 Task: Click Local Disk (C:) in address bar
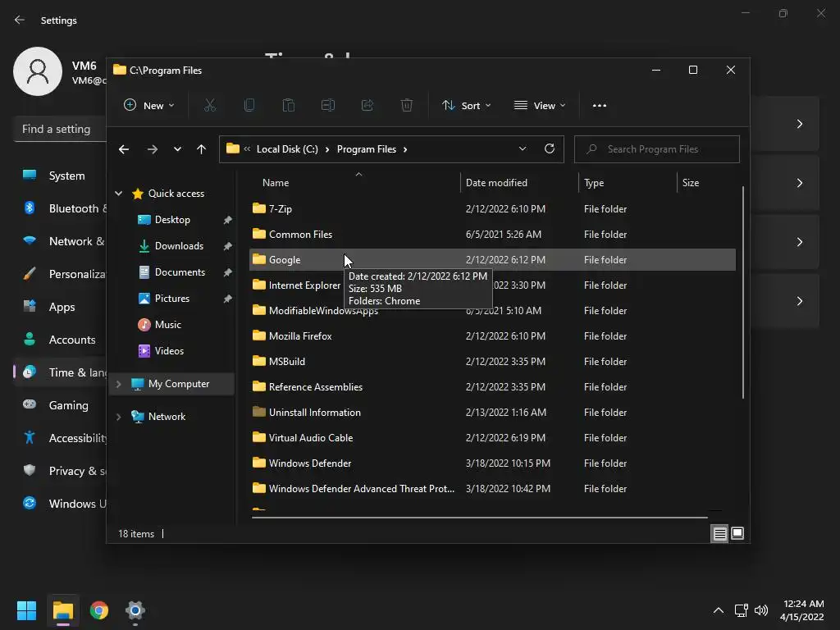tap(287, 149)
